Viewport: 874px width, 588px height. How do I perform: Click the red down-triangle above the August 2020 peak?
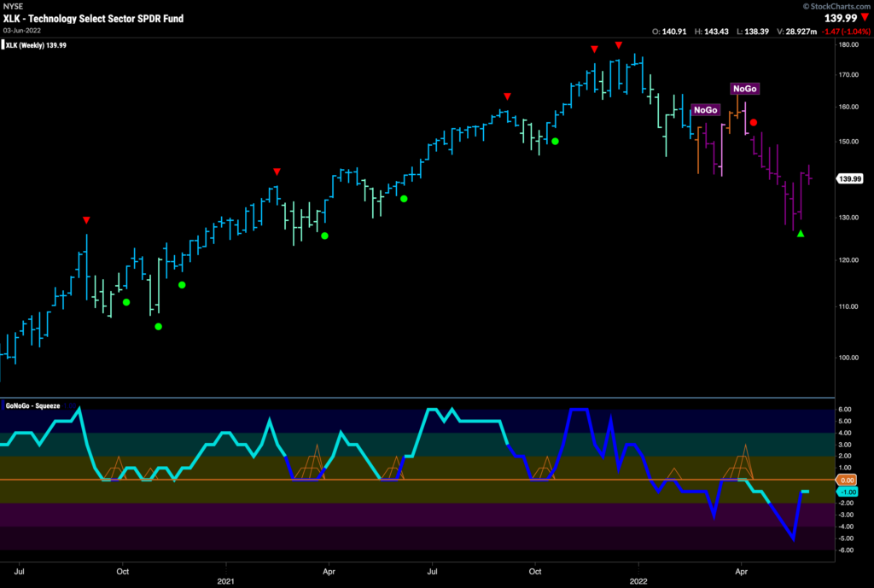[86, 220]
